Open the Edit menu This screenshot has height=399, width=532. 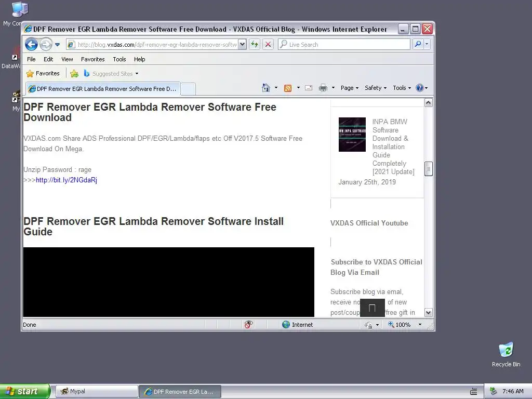pos(48,59)
